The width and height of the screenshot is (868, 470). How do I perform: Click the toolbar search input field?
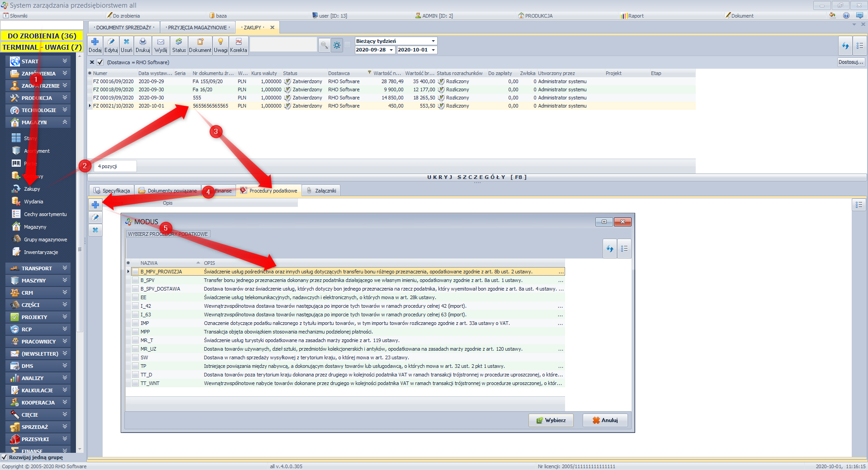click(283, 45)
